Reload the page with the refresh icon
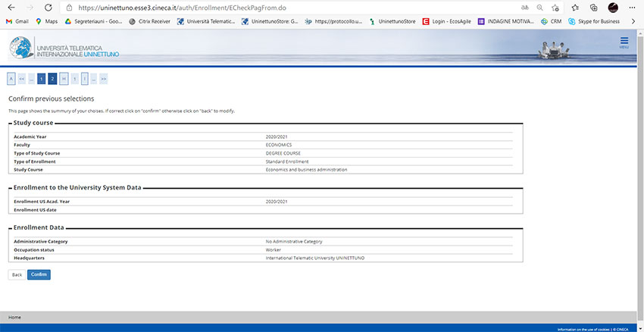Image resolution: width=644 pixels, height=332 pixels. [48, 8]
